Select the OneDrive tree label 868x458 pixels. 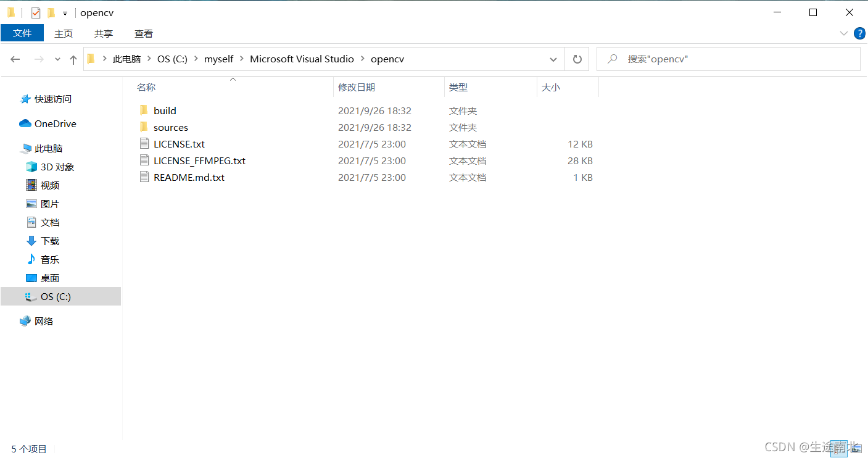pos(56,123)
